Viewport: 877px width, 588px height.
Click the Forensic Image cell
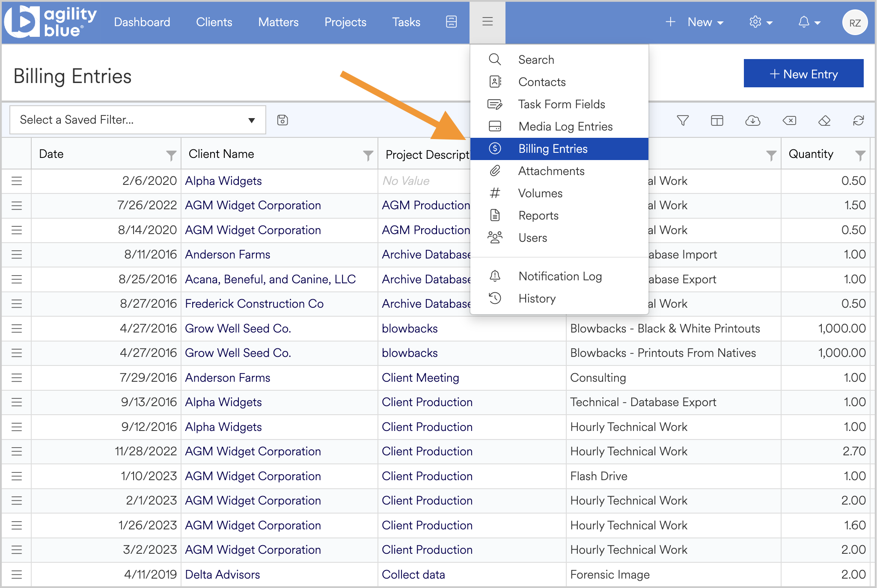[x=673, y=575]
